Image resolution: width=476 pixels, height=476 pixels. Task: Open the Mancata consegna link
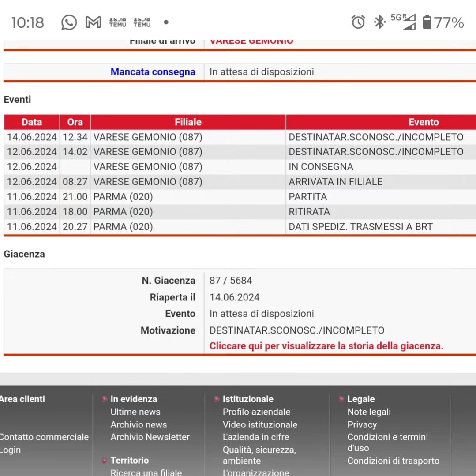pyautogui.click(x=153, y=72)
